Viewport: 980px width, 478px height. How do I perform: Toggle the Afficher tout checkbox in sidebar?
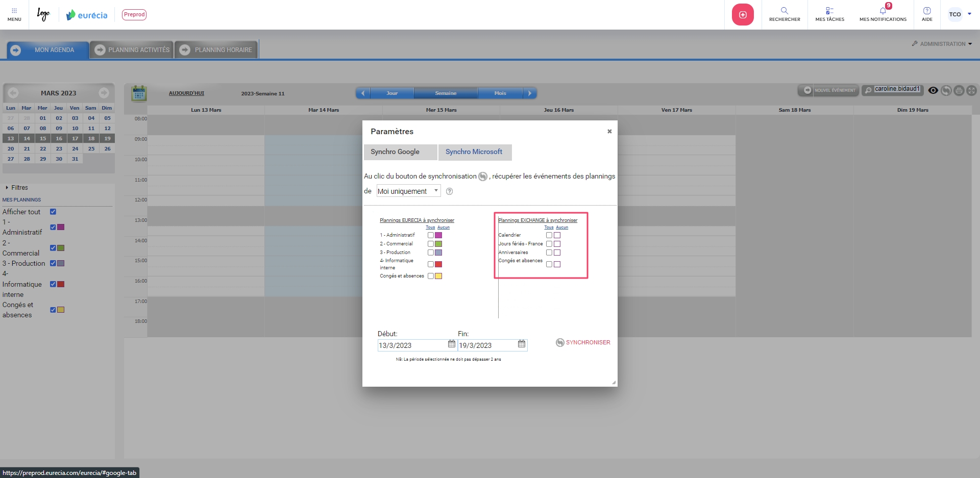point(53,212)
